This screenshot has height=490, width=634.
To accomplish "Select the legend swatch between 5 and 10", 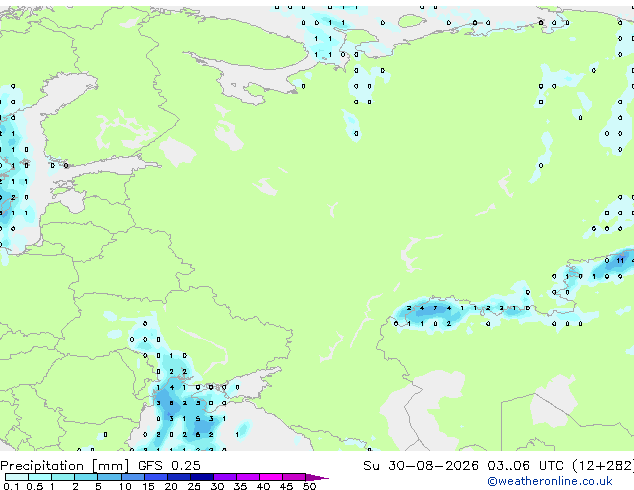I will [x=109, y=477].
